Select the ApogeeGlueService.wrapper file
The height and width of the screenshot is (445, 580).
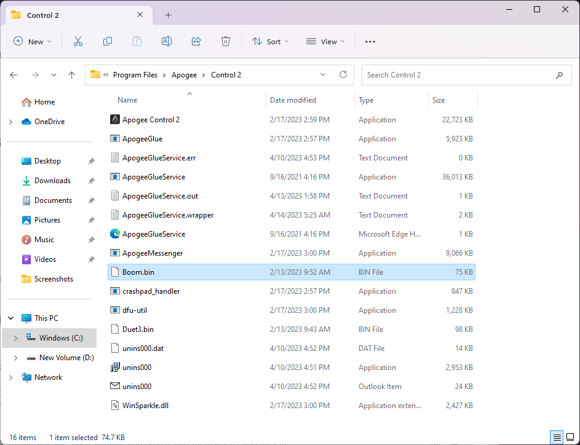(x=291, y=215)
